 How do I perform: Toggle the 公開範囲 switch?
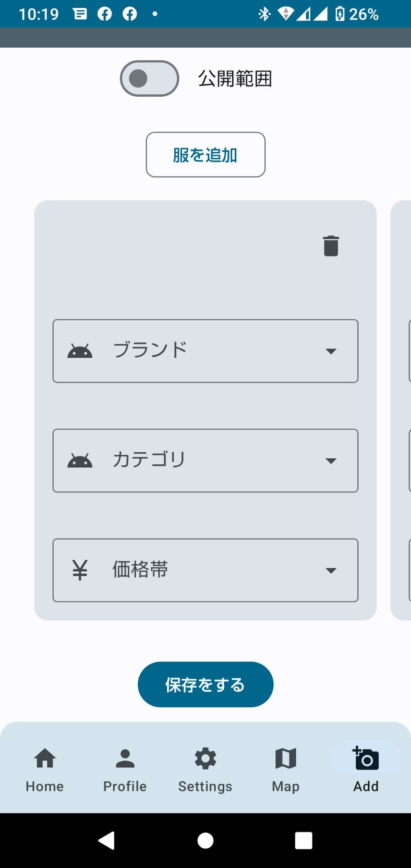tap(149, 78)
